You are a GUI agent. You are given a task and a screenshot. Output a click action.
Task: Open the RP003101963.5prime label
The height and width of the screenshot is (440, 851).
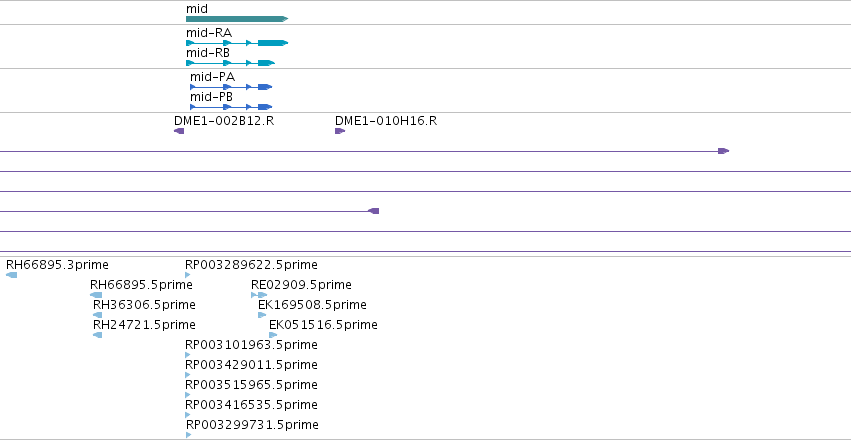point(251,345)
